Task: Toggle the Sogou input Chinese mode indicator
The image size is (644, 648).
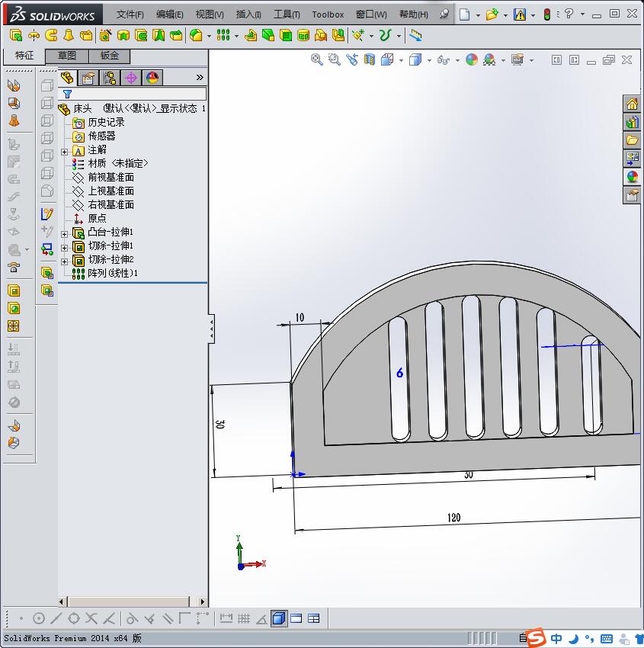Action: [x=556, y=638]
